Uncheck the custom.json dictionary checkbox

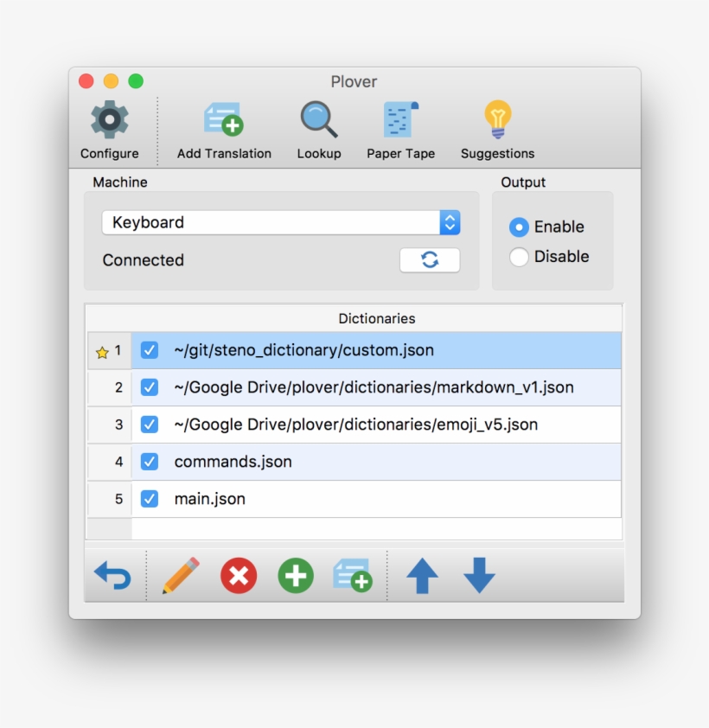[150, 350]
